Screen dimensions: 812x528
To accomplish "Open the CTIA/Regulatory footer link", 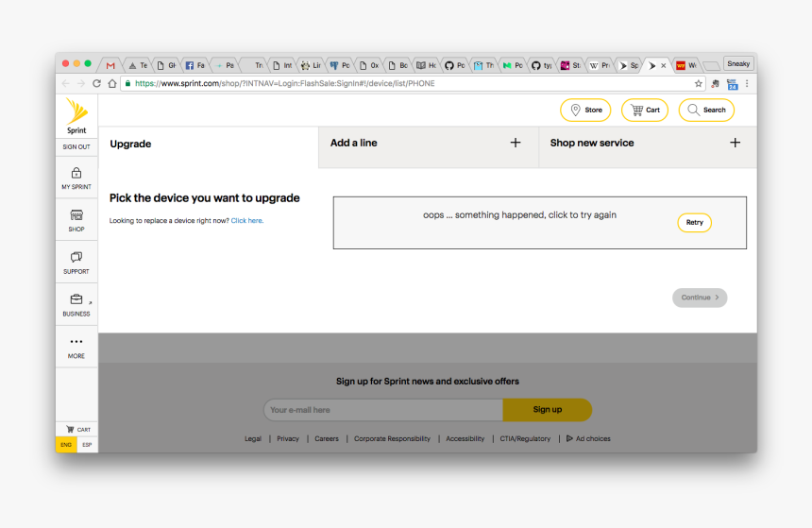I will click(525, 439).
